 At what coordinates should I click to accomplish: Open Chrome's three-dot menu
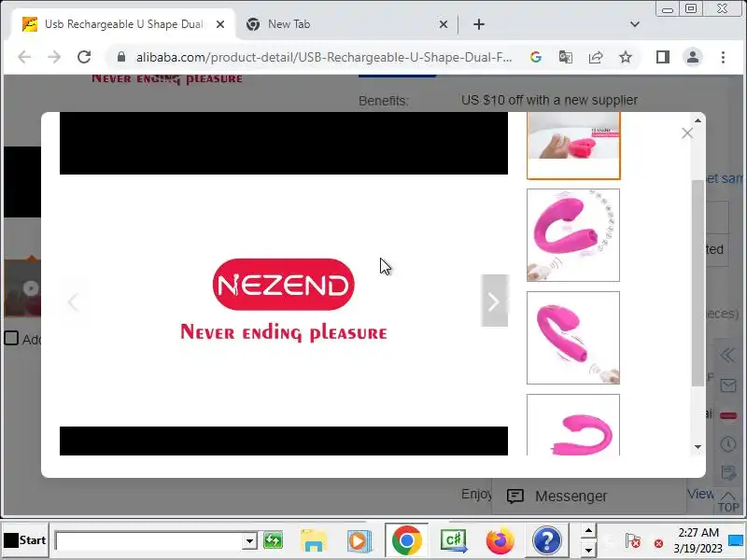pos(723,57)
